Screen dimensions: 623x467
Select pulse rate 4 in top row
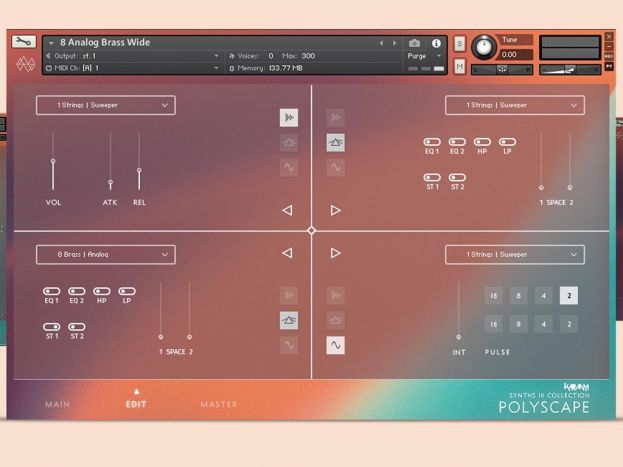[544, 295]
